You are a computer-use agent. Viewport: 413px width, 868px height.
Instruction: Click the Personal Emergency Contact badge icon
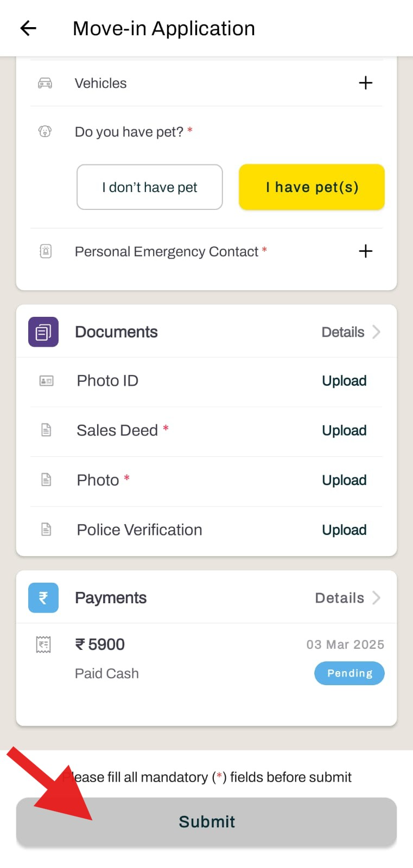pyautogui.click(x=46, y=251)
